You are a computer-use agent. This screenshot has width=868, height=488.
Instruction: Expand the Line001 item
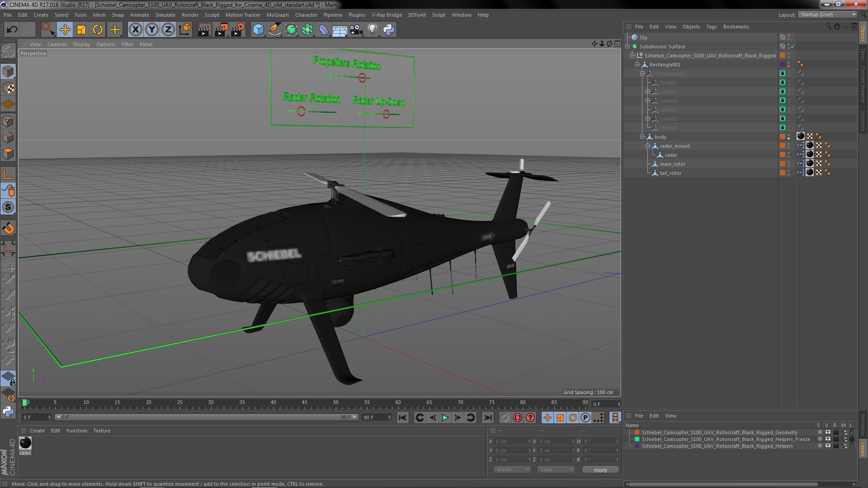click(x=647, y=92)
